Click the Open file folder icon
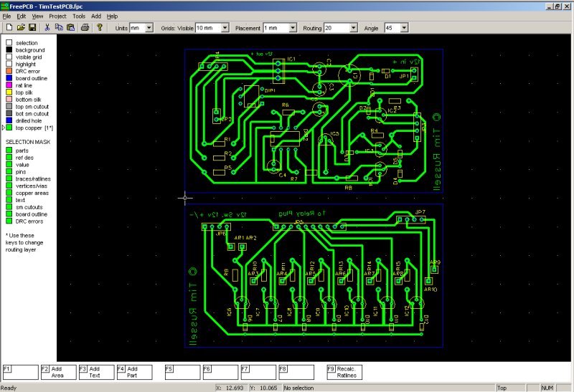This screenshot has width=574, height=392. tap(21, 27)
